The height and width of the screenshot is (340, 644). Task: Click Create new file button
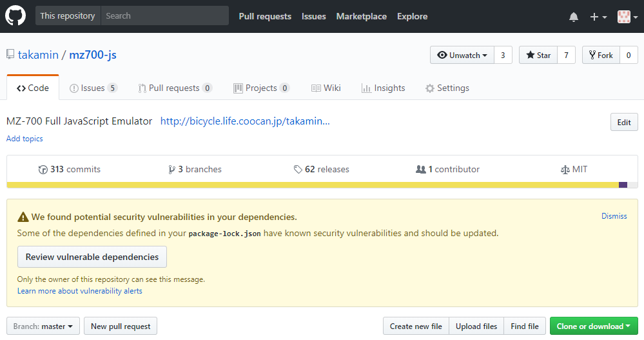pos(416,326)
